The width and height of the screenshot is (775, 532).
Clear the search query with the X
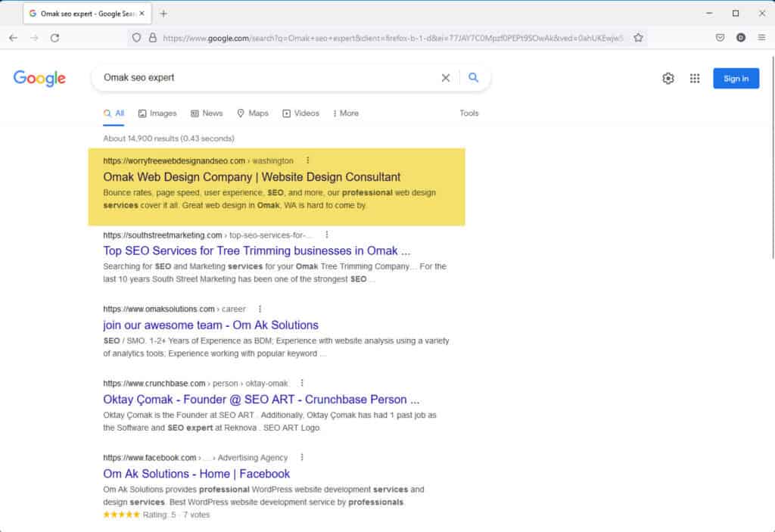pos(445,78)
